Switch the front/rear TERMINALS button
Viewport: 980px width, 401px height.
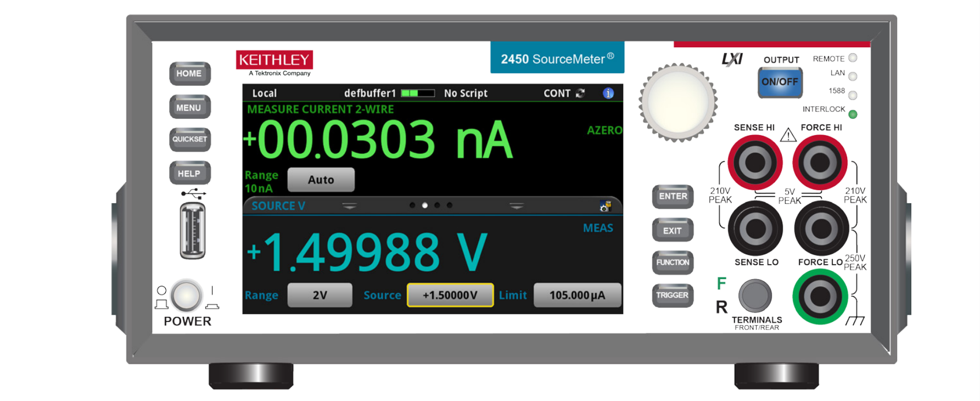coord(755,295)
